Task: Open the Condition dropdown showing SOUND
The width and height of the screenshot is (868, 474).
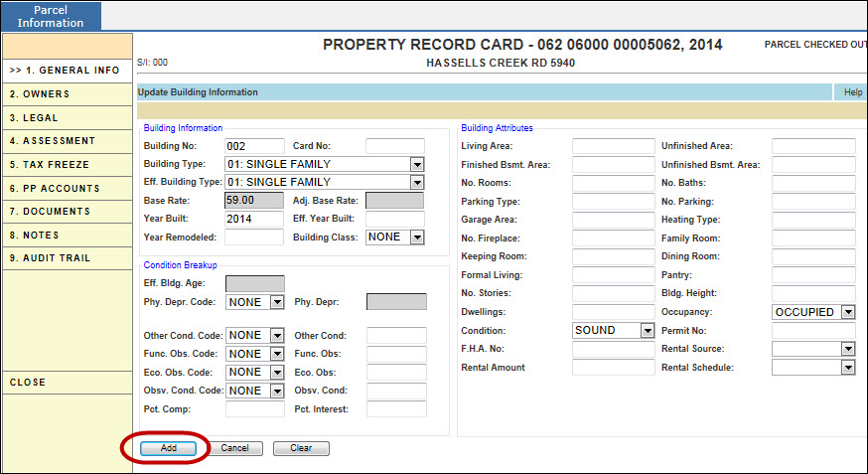Action: pos(647,331)
